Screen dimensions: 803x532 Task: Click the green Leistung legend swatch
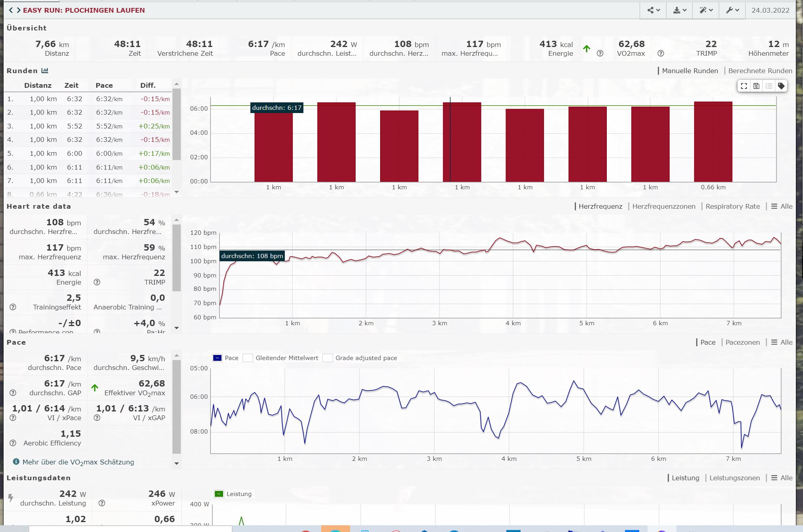(219, 494)
